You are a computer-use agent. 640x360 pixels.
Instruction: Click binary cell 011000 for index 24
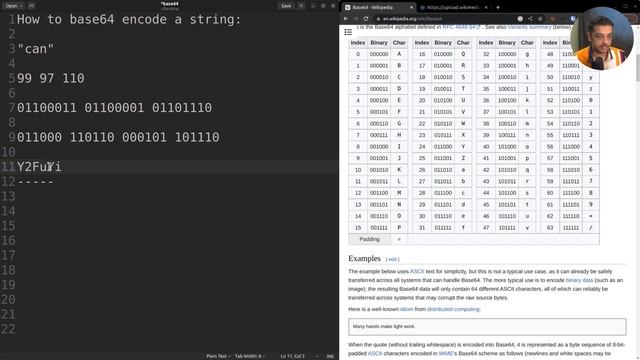pos(443,147)
